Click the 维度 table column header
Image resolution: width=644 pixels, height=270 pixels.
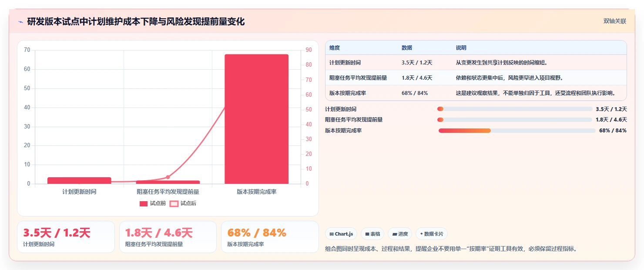pos(335,48)
